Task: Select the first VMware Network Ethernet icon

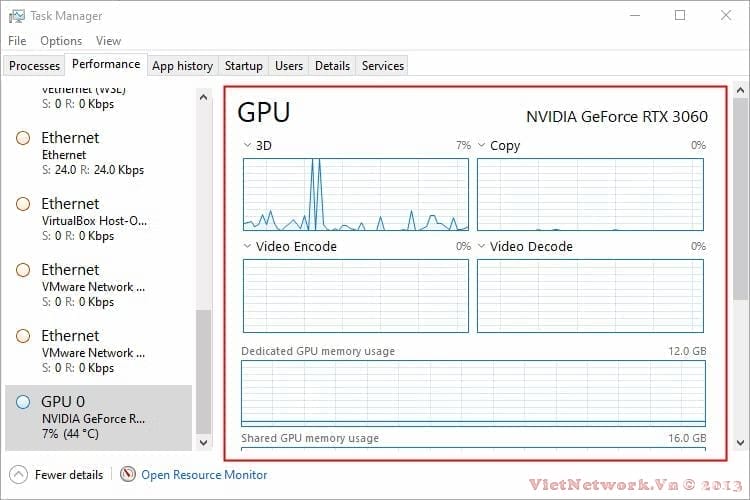Action: [x=23, y=270]
